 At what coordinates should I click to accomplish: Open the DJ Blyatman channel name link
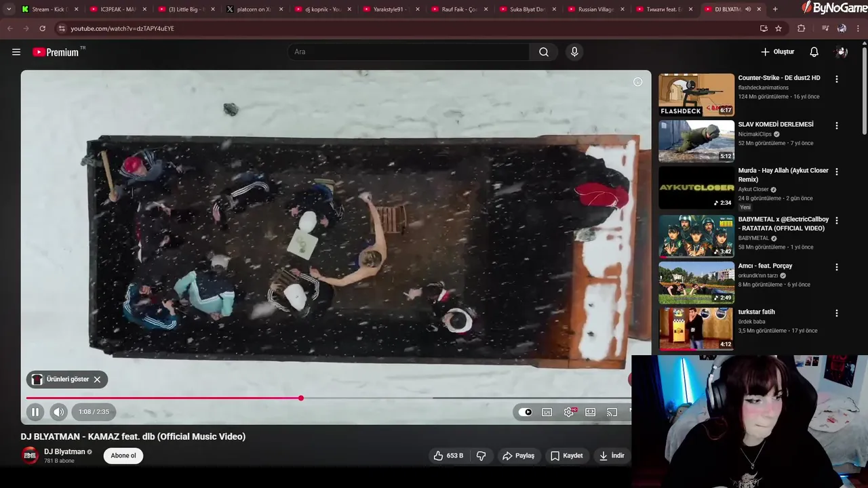(x=64, y=452)
